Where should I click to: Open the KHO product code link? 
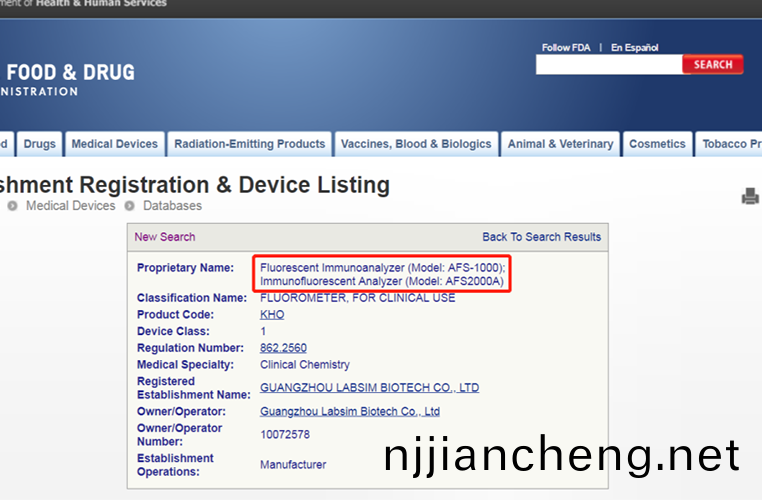pyautogui.click(x=272, y=314)
